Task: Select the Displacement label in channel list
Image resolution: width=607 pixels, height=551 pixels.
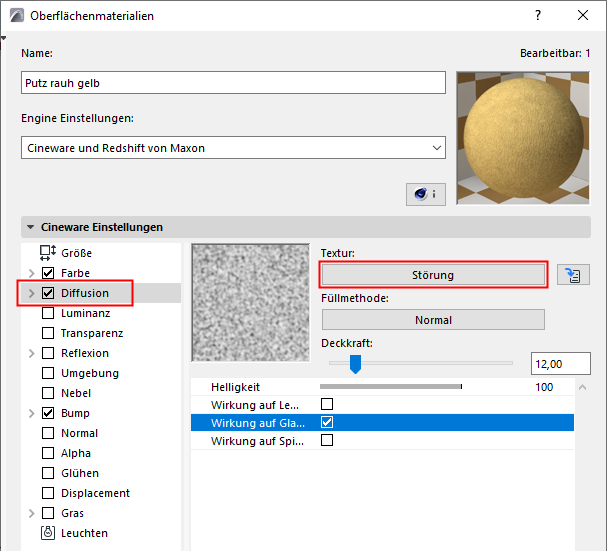Action: (95, 493)
